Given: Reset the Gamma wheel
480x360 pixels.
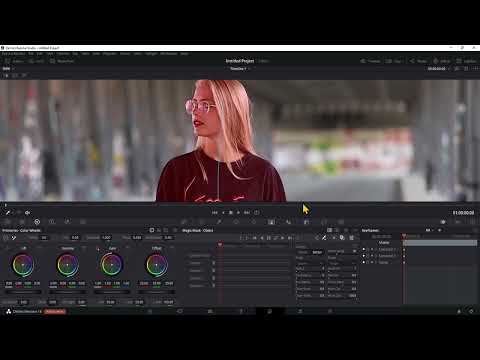Looking at the screenshot, I should coord(85,248).
